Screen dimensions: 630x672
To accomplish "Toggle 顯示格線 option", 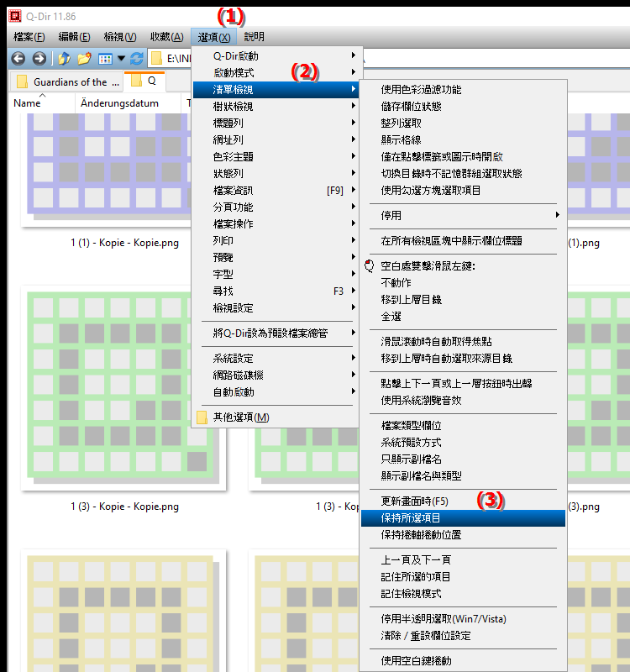I will [463, 139].
